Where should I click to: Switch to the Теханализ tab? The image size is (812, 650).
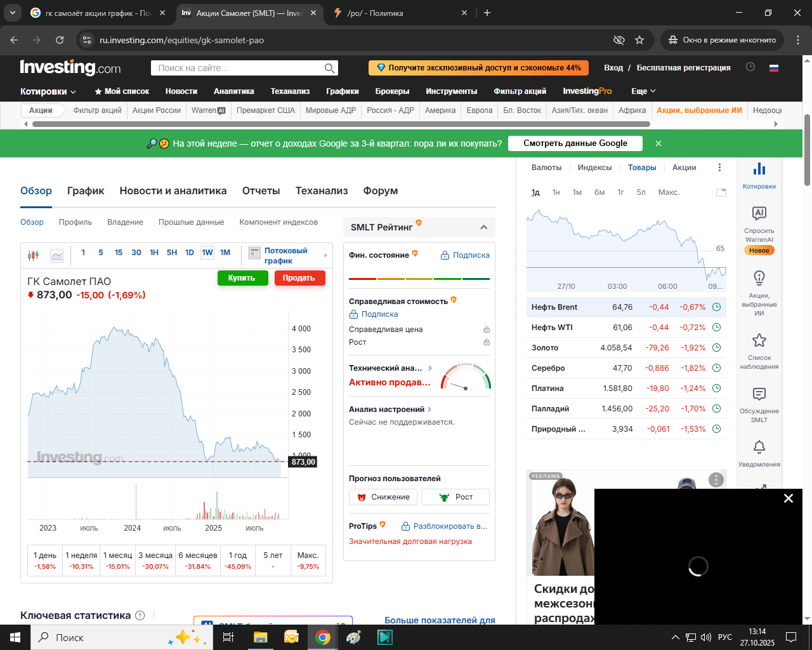tap(322, 191)
